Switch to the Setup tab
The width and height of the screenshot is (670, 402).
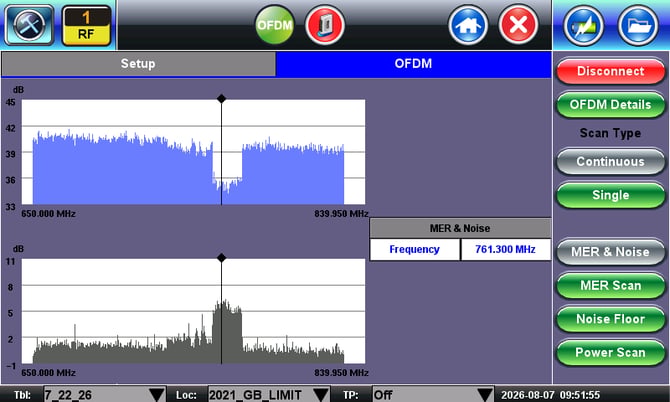(x=138, y=64)
